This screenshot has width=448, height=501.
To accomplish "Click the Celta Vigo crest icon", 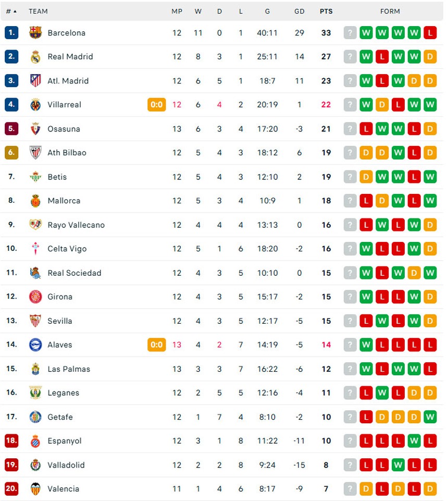I will 35,249.
